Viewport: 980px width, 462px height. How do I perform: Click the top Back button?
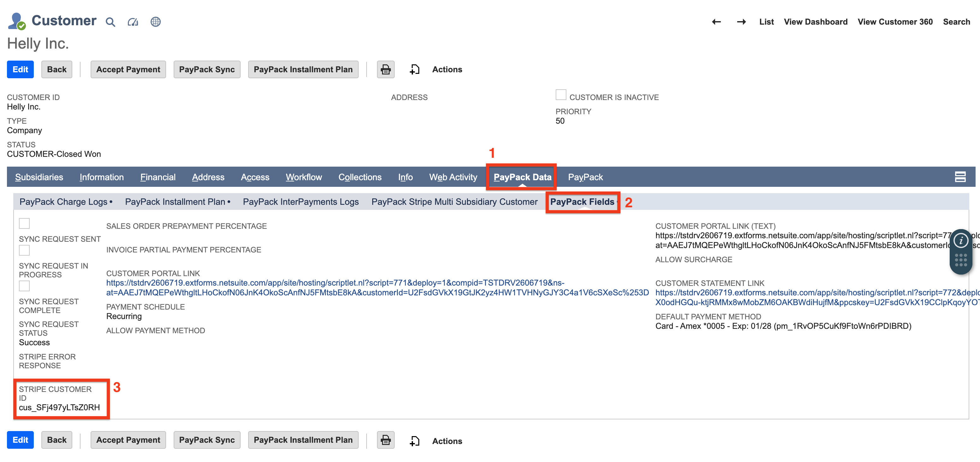click(x=57, y=70)
